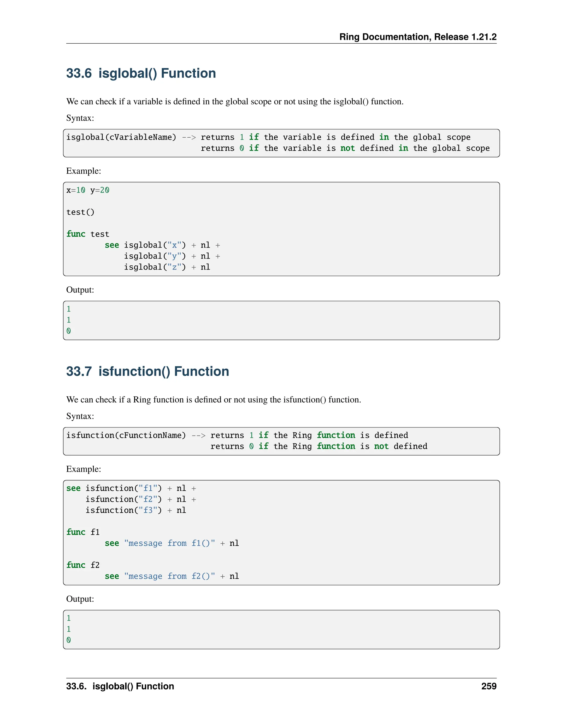
Task: Click the "33.7 isfunction() Function" section heading
Action: tap(147, 371)
